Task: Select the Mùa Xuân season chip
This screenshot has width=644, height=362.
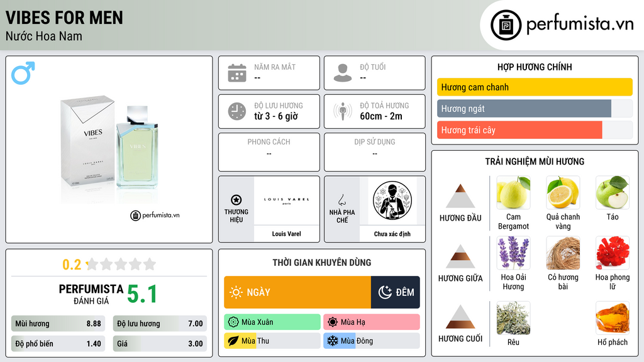Action: click(x=272, y=322)
